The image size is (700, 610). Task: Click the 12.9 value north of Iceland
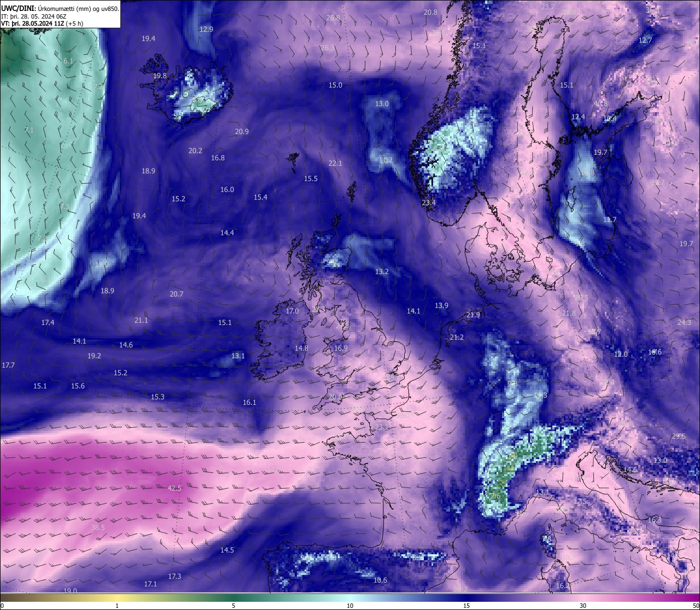click(x=206, y=29)
